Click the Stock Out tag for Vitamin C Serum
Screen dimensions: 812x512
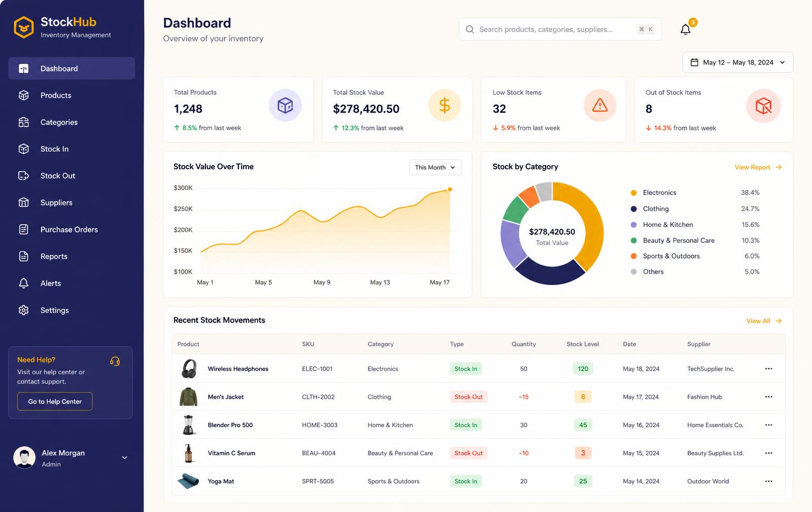tap(468, 453)
